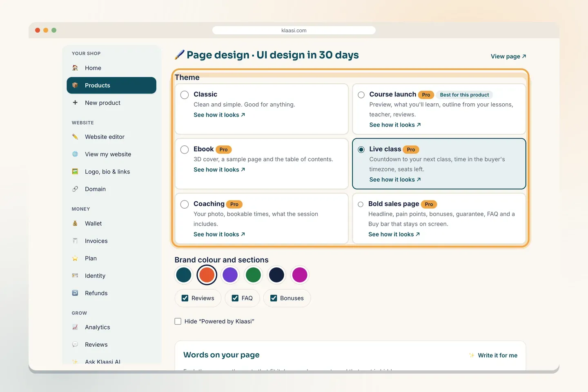
Task: Open See how it looks for Ebook
Action: pos(219,169)
